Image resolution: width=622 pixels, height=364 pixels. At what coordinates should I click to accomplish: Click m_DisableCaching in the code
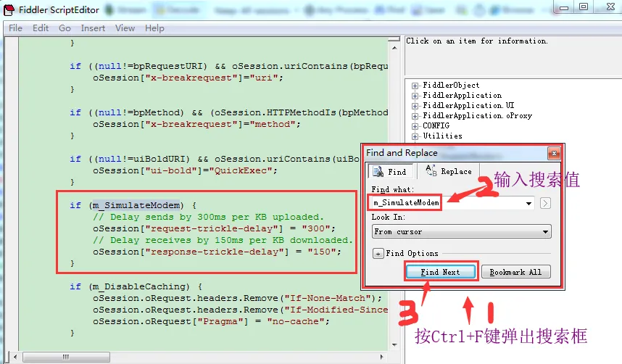coord(139,286)
